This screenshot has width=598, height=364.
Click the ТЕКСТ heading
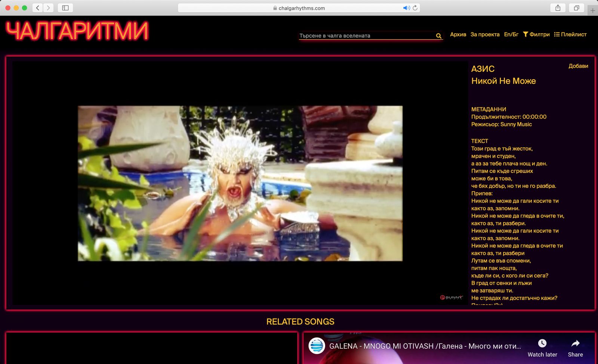click(x=480, y=141)
